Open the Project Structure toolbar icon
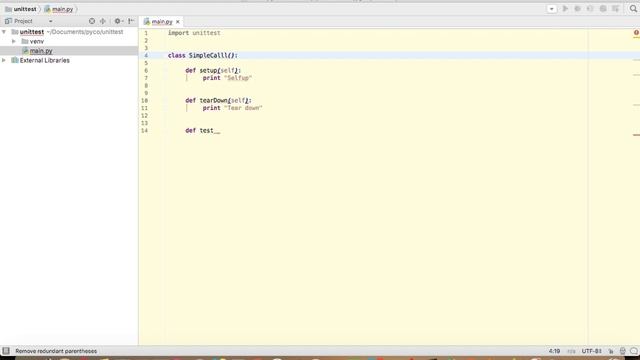 pyautogui.click(x=616, y=9)
